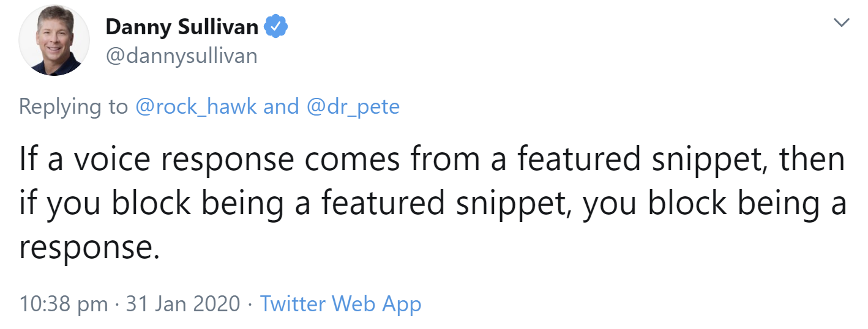
Task: Visit the @rock_hawk mention
Action: pos(196,106)
